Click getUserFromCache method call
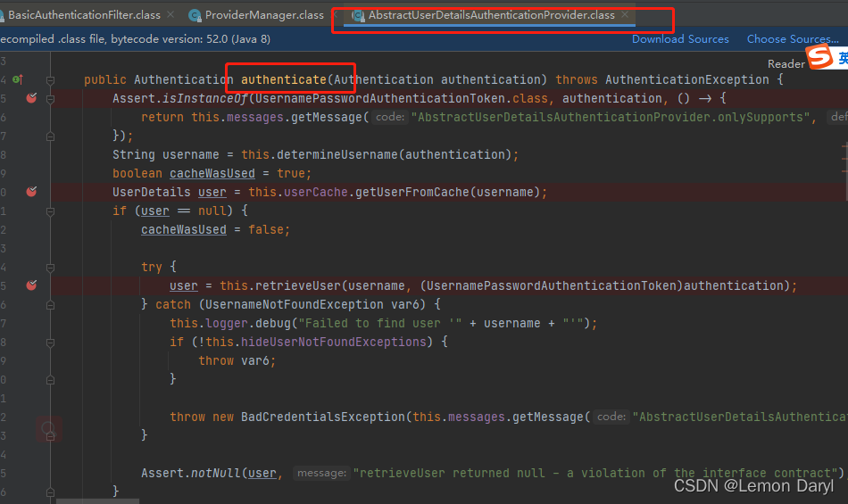848x504 pixels. [412, 192]
